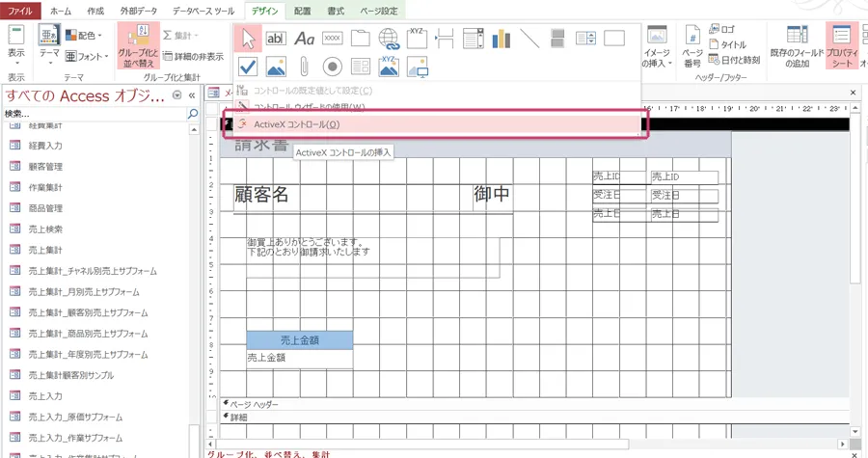Click the Page Break control icon

pos(445,39)
